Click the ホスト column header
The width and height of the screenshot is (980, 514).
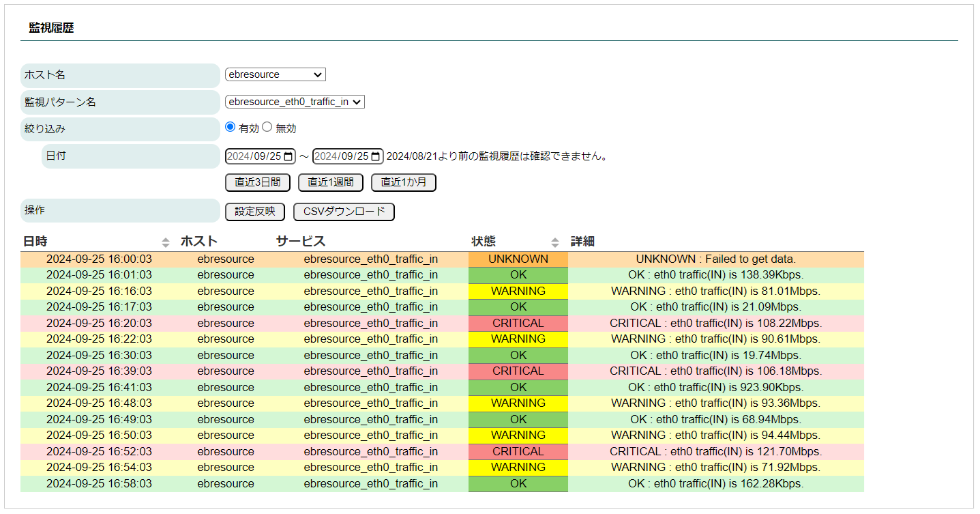199,241
